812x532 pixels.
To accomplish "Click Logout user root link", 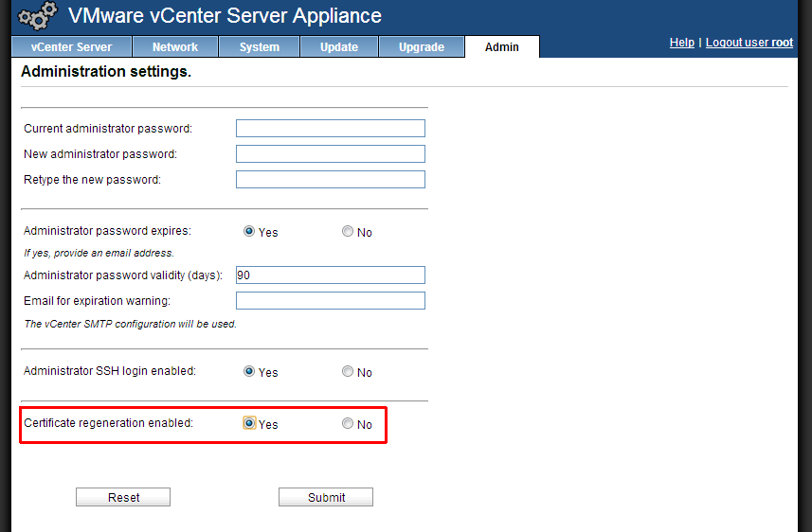I will click(749, 43).
